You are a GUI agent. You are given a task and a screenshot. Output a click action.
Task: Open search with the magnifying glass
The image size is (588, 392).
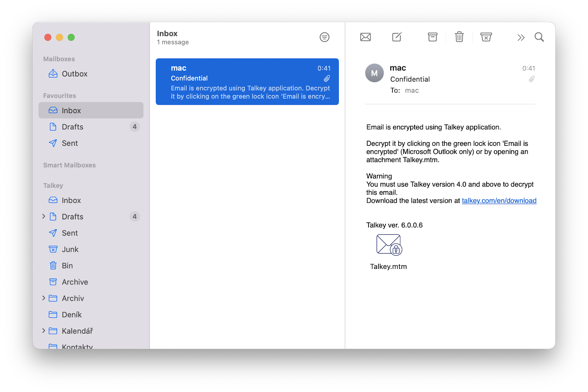539,37
